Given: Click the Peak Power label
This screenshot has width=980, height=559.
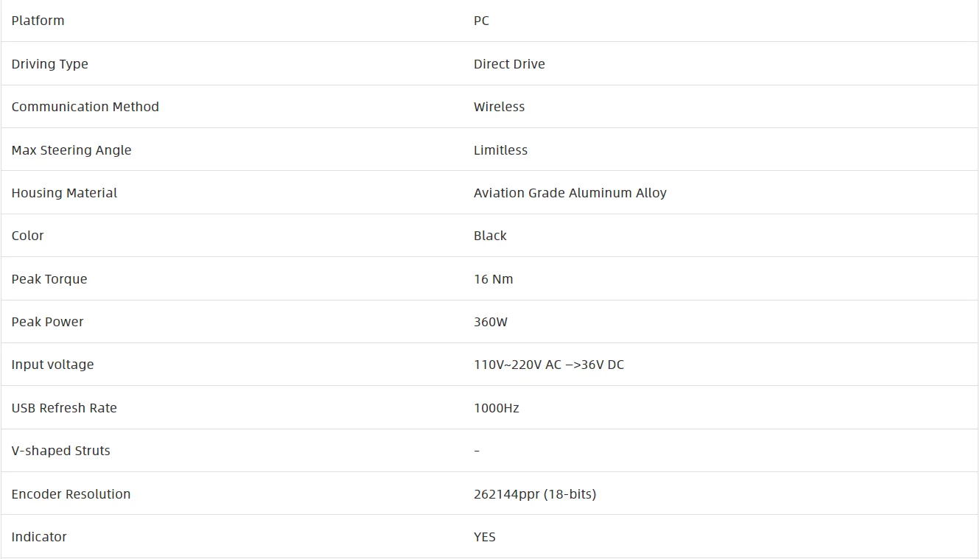Looking at the screenshot, I should tap(47, 322).
